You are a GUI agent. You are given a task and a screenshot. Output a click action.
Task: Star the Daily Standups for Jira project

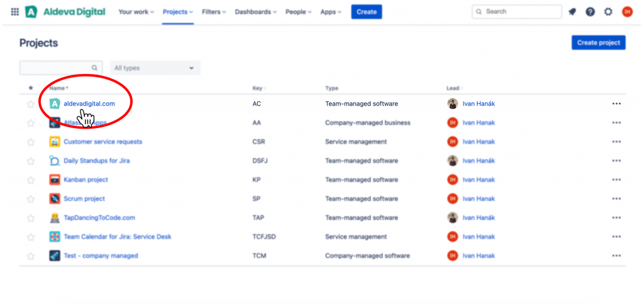click(31, 161)
